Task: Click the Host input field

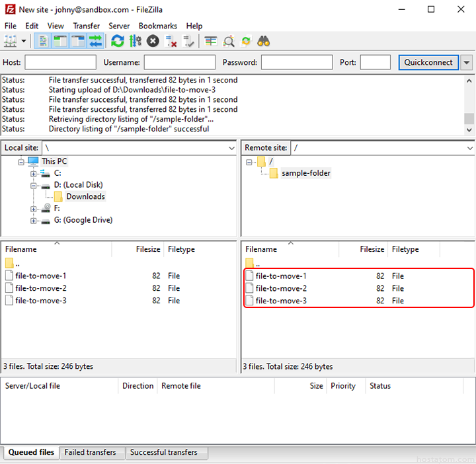Action: tap(60, 63)
